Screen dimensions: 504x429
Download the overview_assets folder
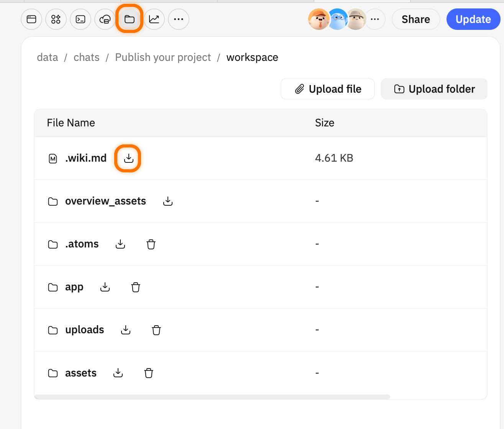click(x=168, y=201)
